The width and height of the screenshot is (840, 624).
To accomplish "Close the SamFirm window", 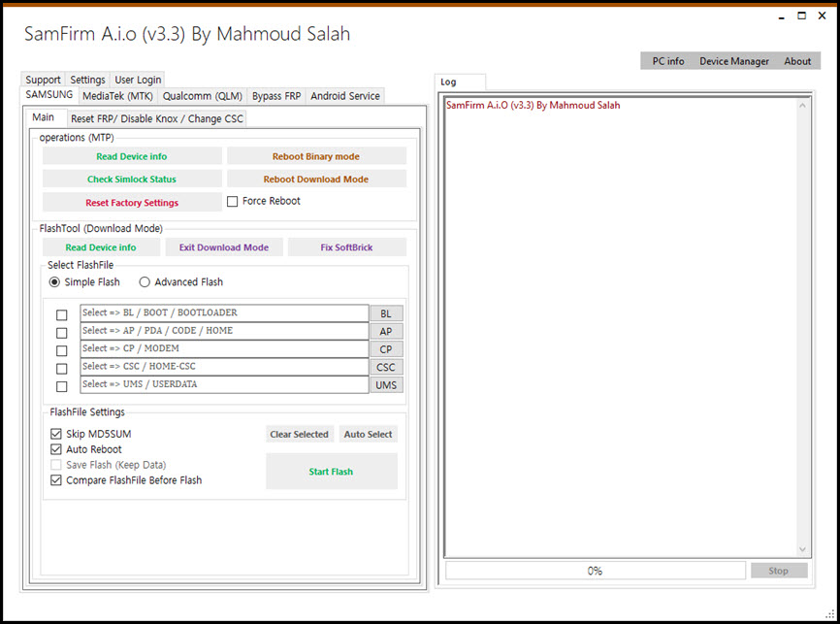I will pos(822,16).
